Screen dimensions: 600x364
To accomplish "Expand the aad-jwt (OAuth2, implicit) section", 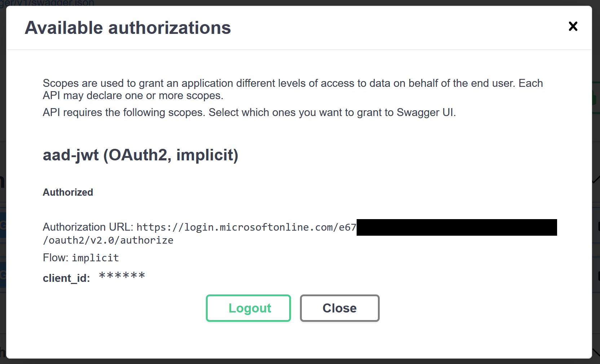I will point(140,155).
